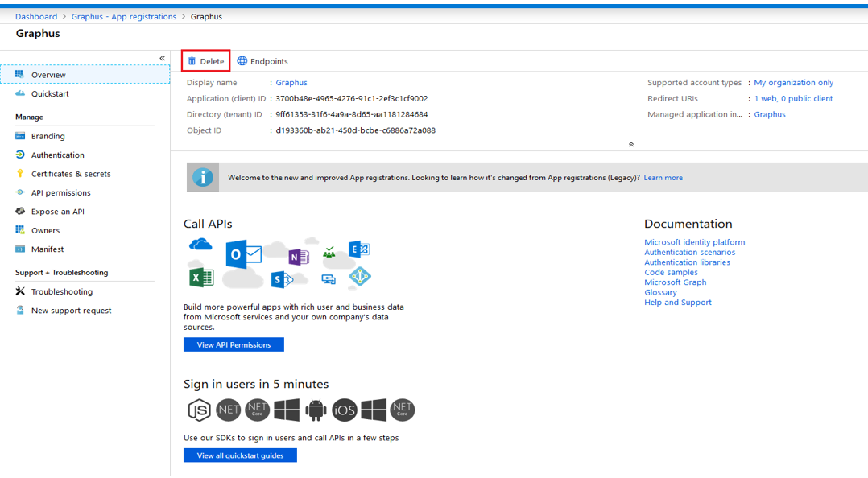Click the Quickstart cloud icon
The image size is (868, 478).
pyautogui.click(x=20, y=93)
